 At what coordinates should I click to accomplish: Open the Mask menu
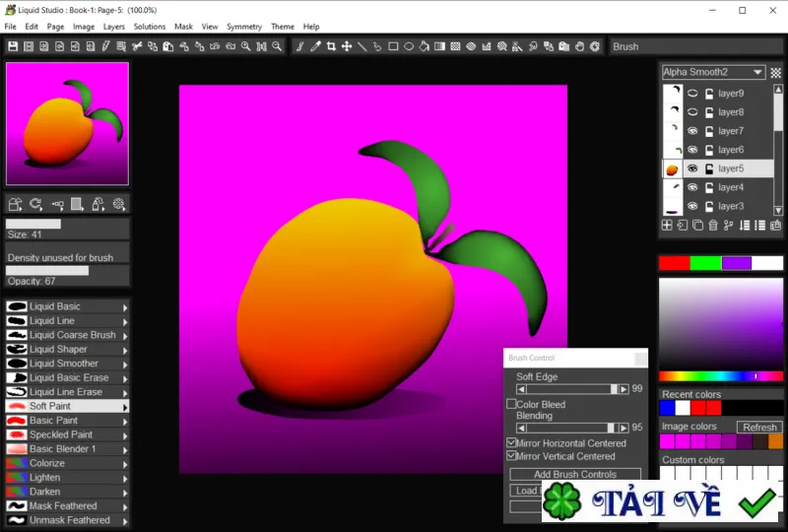pyautogui.click(x=183, y=27)
